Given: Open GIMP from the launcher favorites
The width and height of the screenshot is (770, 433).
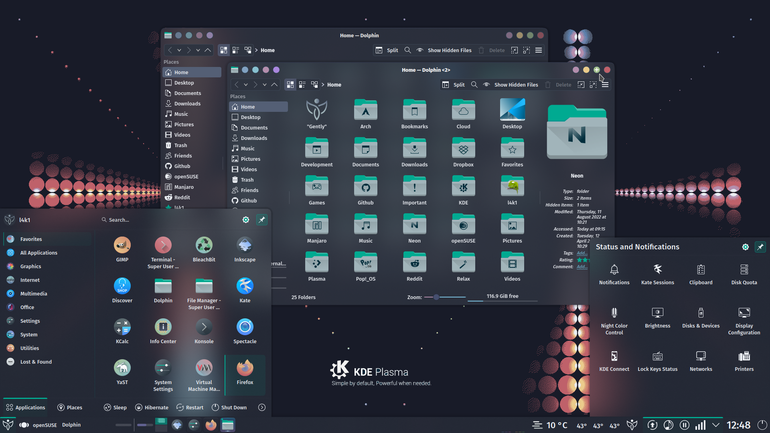Looking at the screenshot, I should pyautogui.click(x=122, y=249).
